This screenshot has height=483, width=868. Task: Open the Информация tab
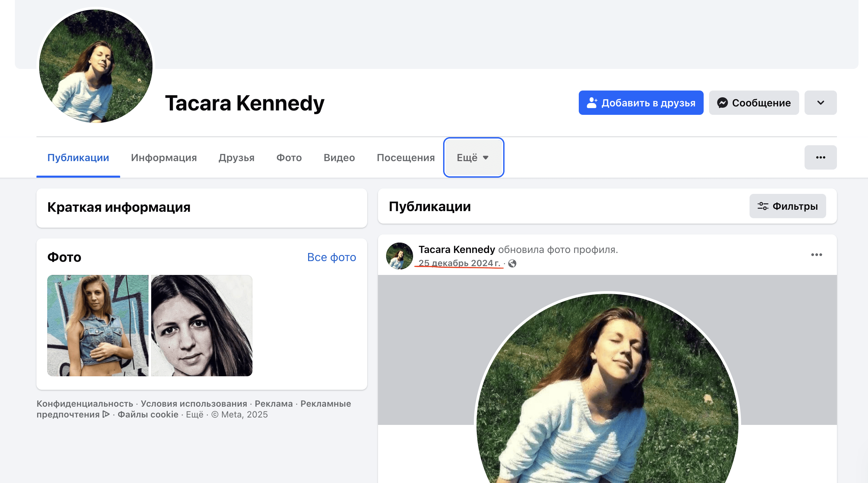[164, 158]
